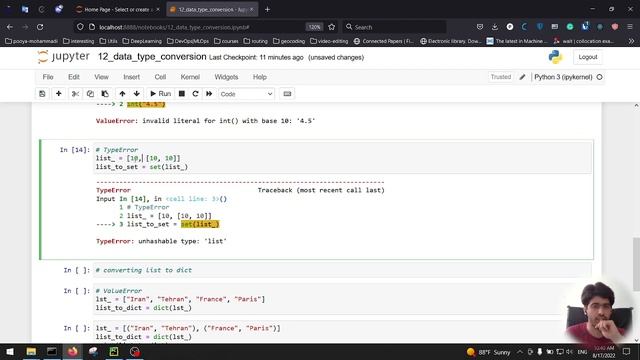Image resolution: width=640 pixels, height=360 pixels.
Task: Open Windows Start menu
Action: click(x=10, y=351)
